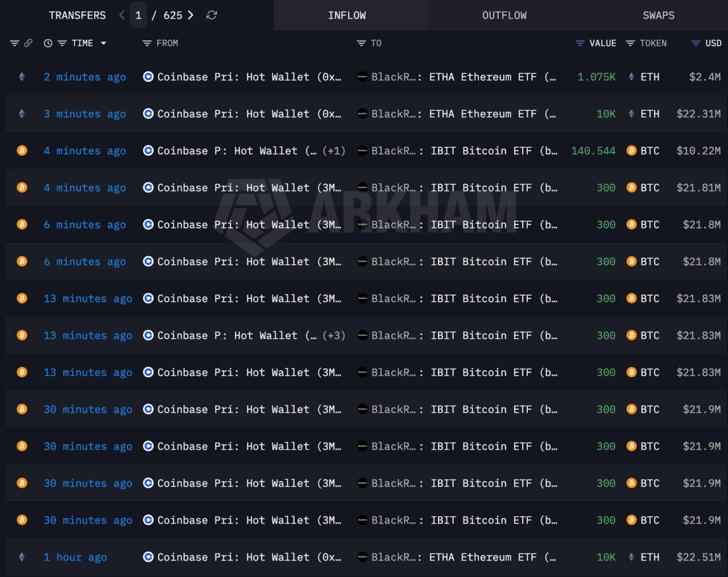Click the clock icon beside TIME

coord(48,43)
